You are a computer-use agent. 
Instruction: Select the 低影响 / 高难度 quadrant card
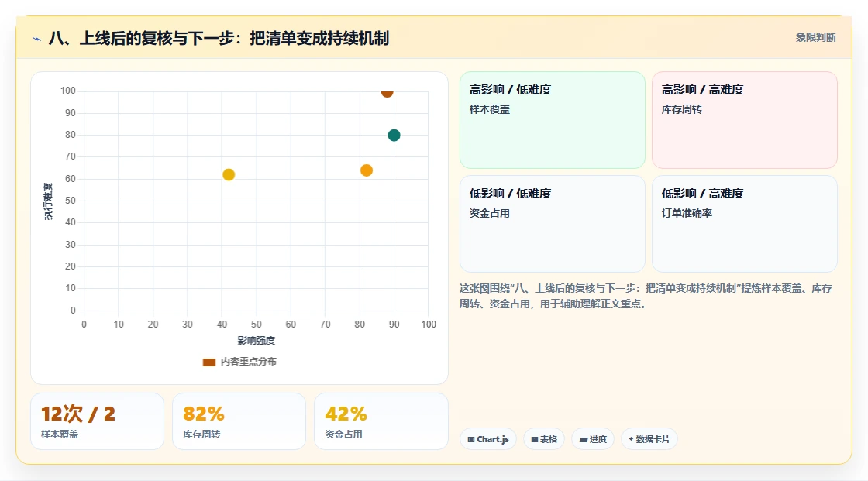[745, 224]
